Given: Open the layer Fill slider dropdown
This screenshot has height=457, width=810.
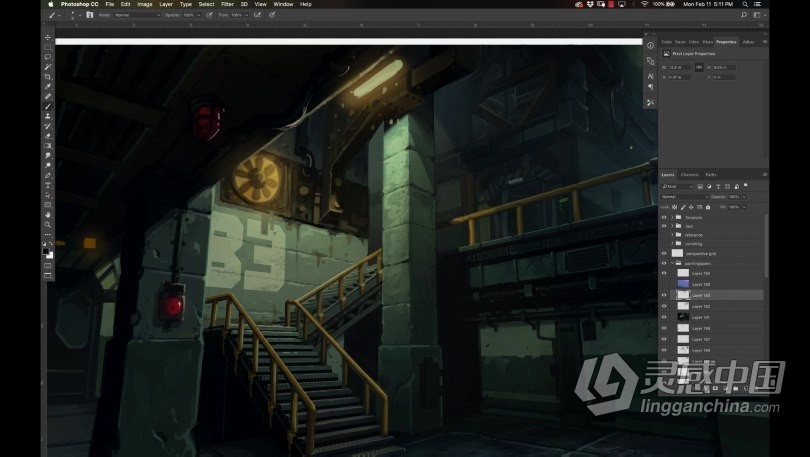Looking at the screenshot, I should pos(744,207).
